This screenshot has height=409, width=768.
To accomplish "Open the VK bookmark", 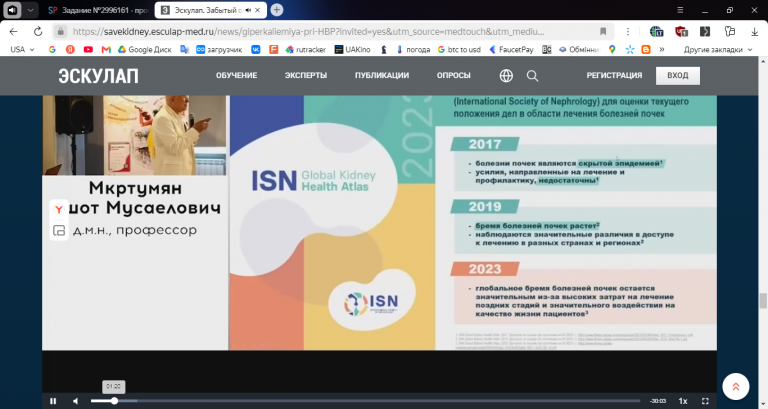I will tap(256, 49).
